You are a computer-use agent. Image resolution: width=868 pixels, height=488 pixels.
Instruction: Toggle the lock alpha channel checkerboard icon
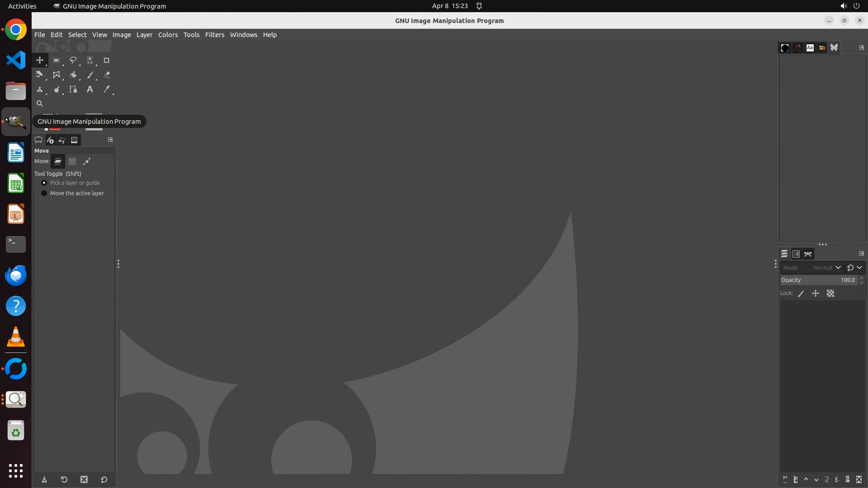[x=830, y=294]
